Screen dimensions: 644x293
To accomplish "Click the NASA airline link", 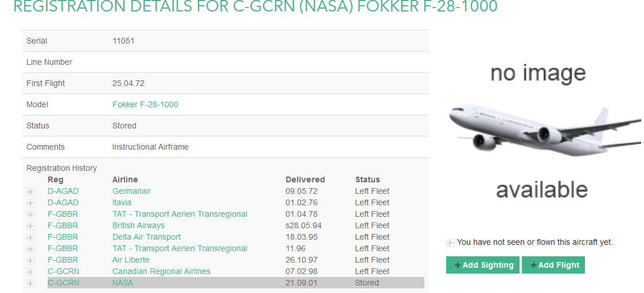I will point(122,283).
